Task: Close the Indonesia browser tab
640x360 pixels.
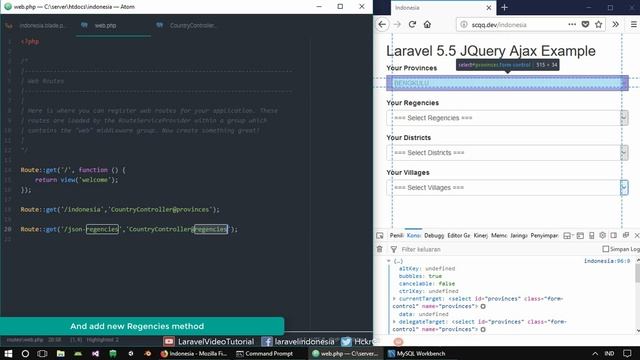Action: [489, 8]
